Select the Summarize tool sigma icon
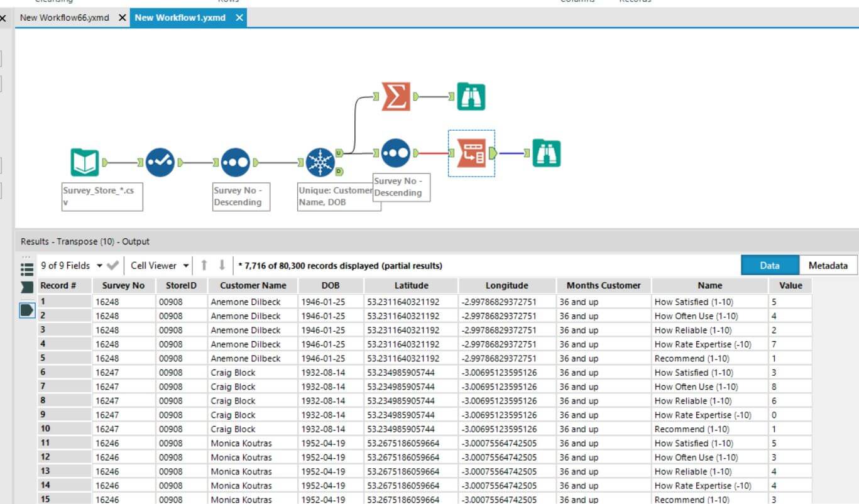The width and height of the screenshot is (859, 504). 396,97
